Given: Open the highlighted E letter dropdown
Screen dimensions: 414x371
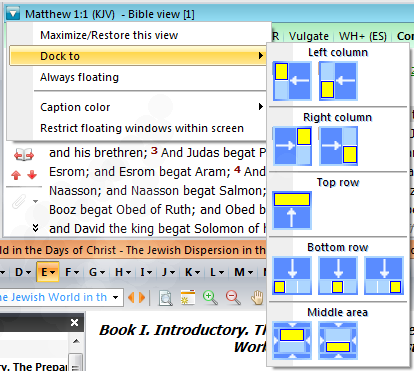Looking at the screenshot, I should [48, 272].
